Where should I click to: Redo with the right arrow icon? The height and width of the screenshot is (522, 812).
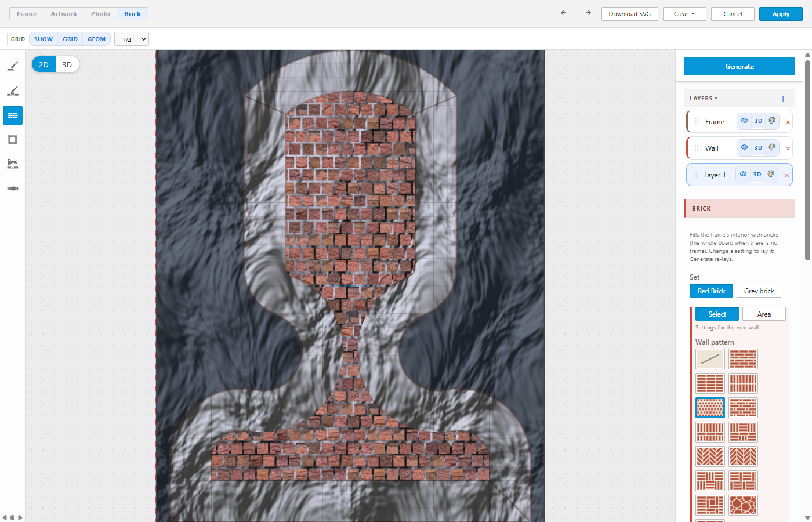coord(588,13)
